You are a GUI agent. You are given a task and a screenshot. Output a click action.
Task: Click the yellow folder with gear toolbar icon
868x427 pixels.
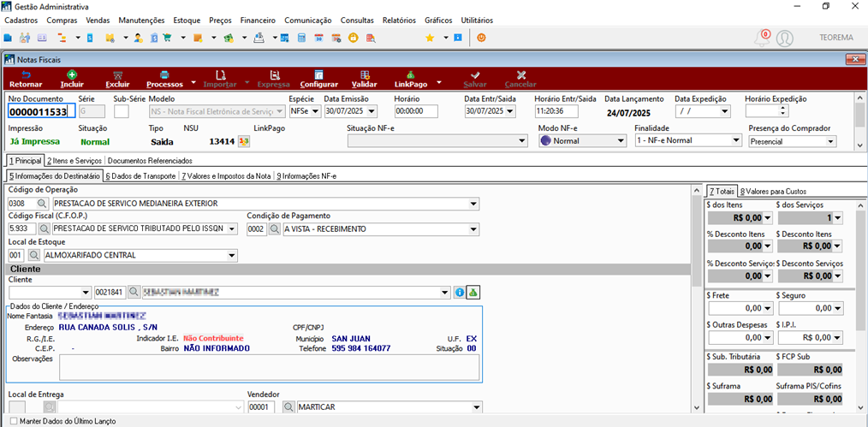pos(110,39)
